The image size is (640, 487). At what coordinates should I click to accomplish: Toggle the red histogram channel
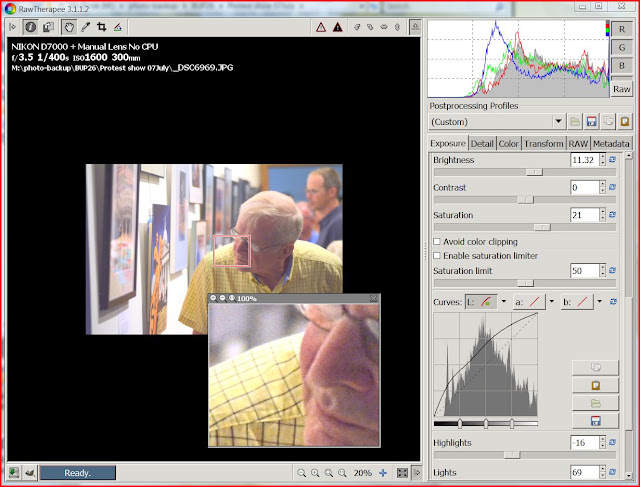(x=622, y=29)
